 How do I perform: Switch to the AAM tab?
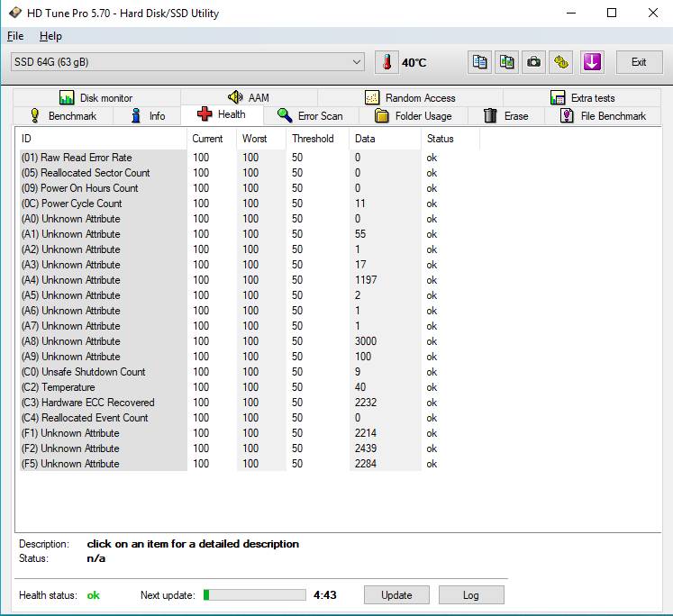pyautogui.click(x=249, y=98)
